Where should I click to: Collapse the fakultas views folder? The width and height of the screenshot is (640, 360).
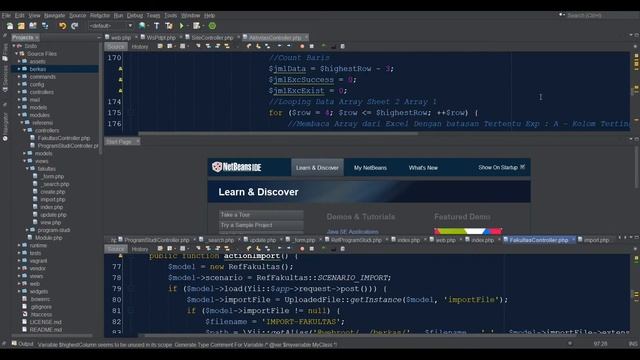[x=27, y=169]
